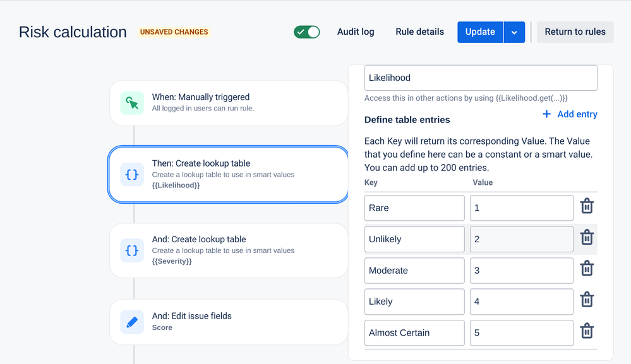Click the value field containing 3
This screenshot has width=631, height=364.
coord(521,271)
